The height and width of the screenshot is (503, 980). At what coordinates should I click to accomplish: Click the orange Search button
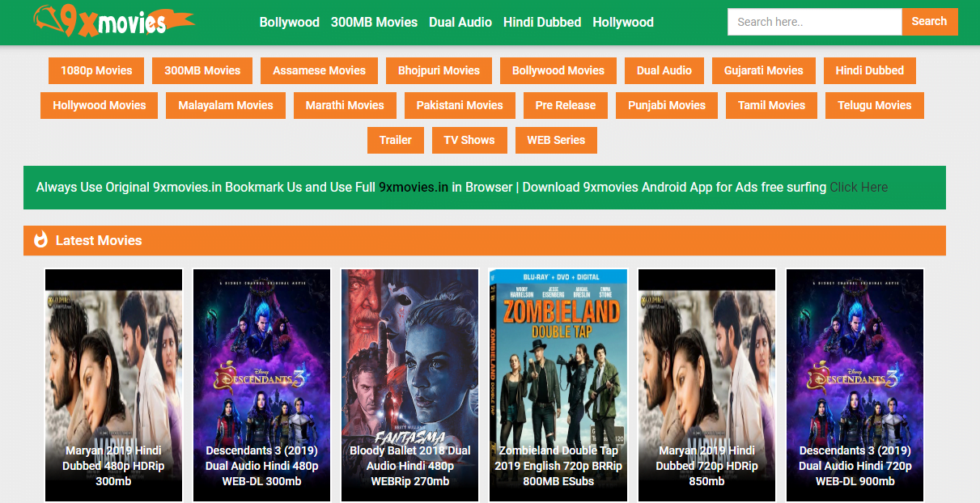pos(929,22)
